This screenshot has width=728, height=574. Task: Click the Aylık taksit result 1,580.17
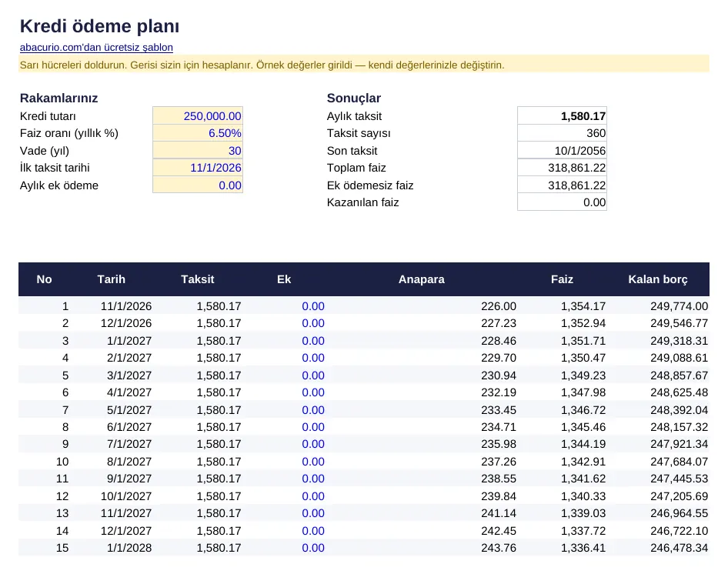pos(563,116)
